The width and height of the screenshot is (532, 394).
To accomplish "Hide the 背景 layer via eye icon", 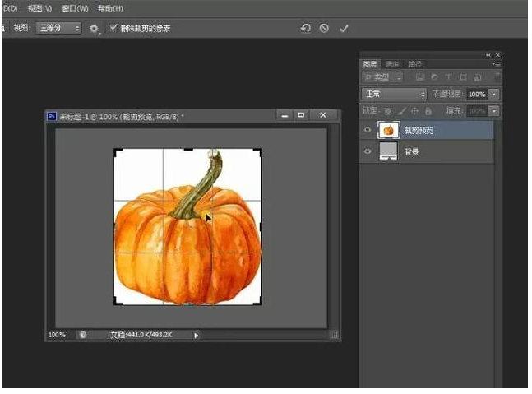I will tap(368, 151).
